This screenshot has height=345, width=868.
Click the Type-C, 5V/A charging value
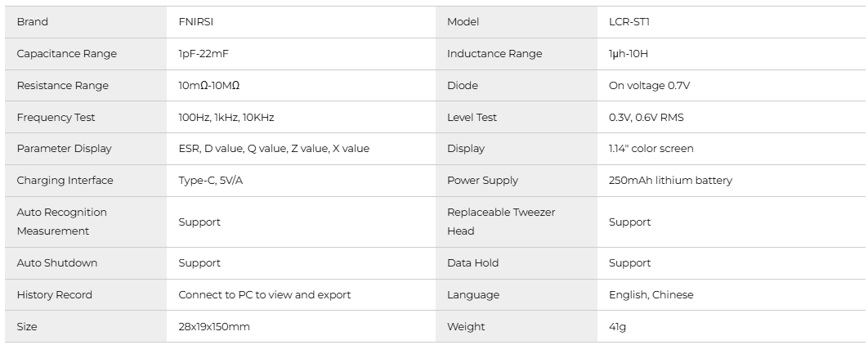(211, 181)
